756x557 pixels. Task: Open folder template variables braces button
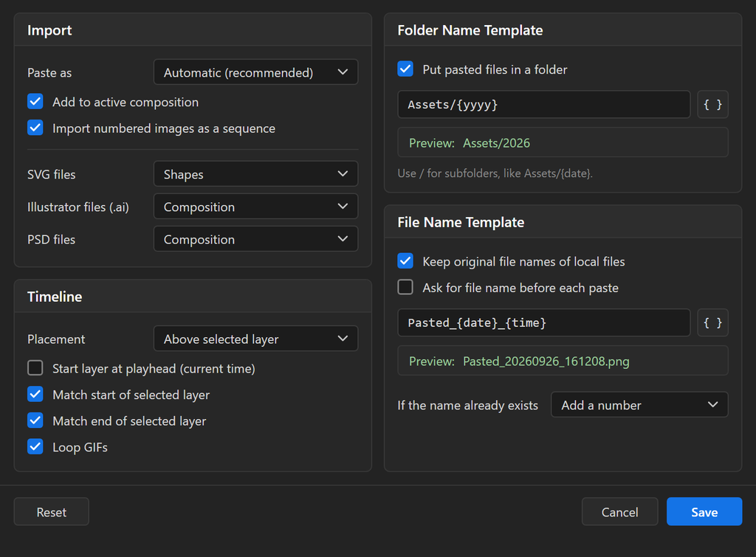(712, 105)
